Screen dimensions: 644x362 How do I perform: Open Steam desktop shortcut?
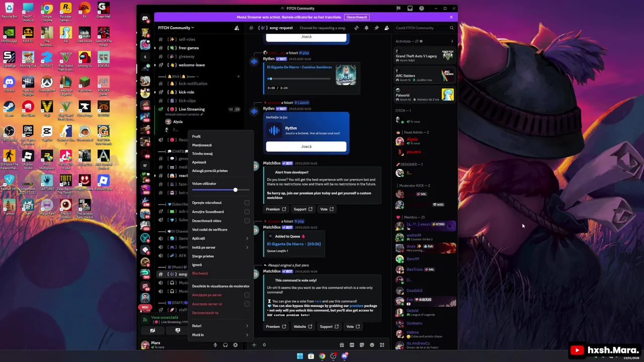tap(9, 110)
